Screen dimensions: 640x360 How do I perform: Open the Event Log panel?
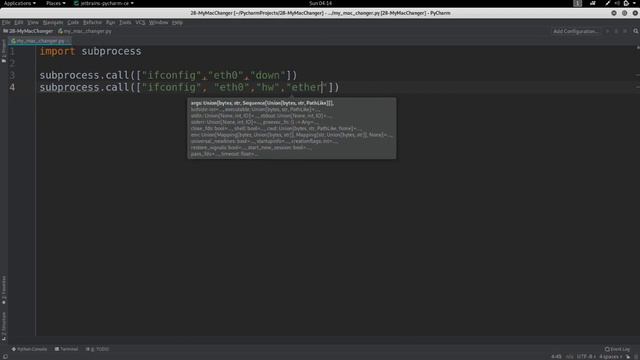[x=617, y=349]
